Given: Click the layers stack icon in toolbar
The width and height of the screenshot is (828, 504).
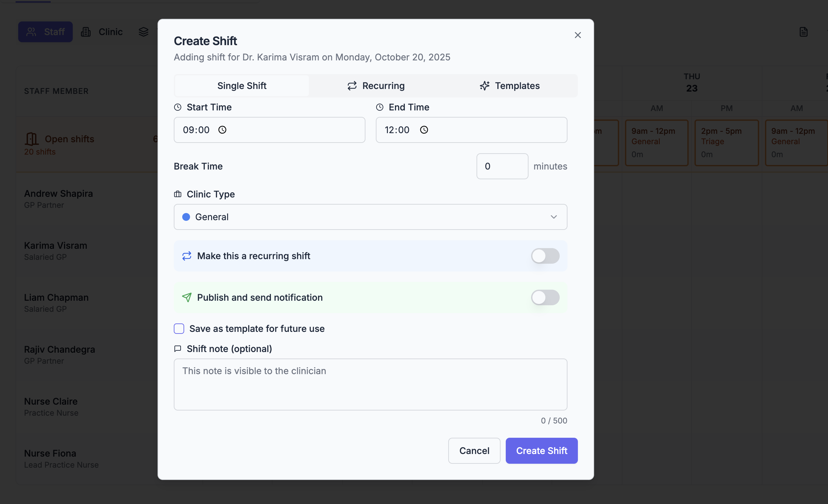Looking at the screenshot, I should coord(144,32).
